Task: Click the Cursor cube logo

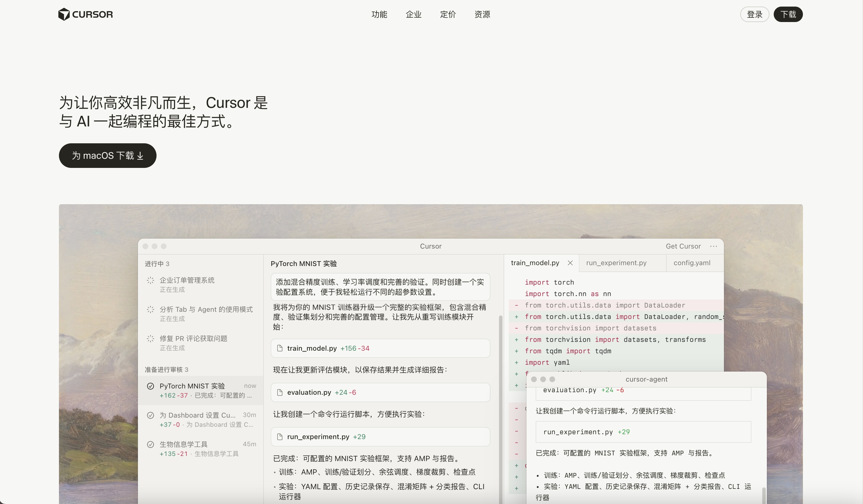Action: point(64,14)
